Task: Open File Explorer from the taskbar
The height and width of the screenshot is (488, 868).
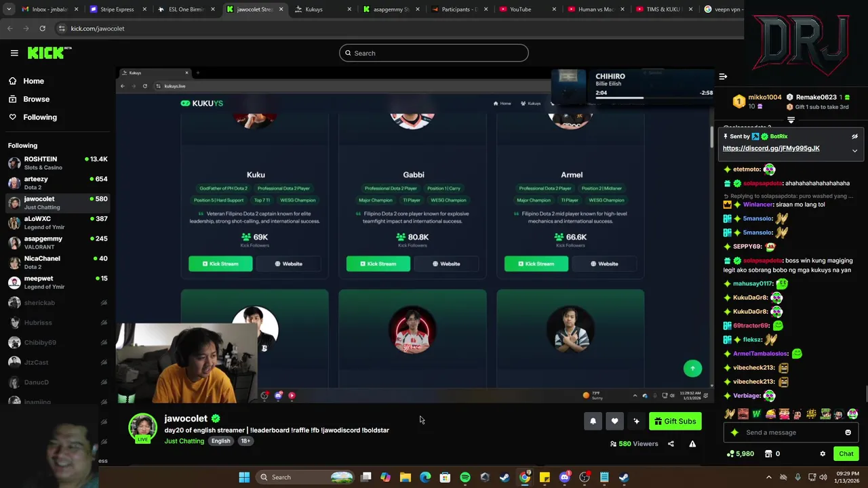Action: tap(406, 477)
